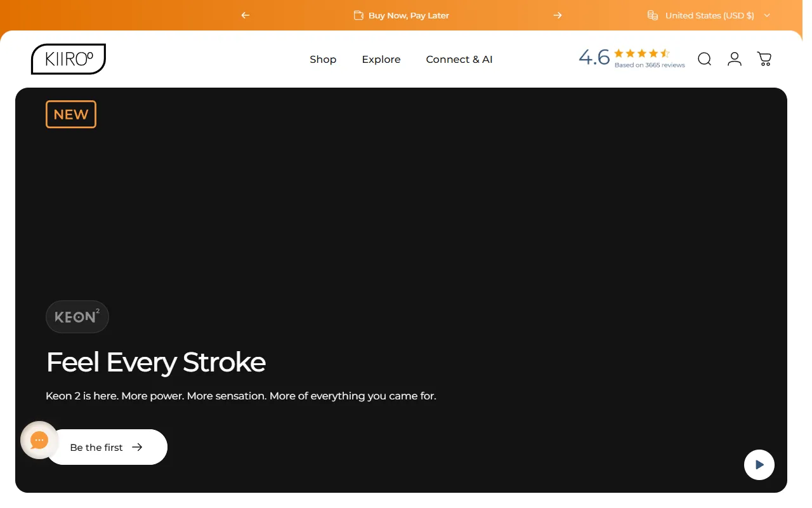Go to next announcement with right arrow

coord(558,15)
